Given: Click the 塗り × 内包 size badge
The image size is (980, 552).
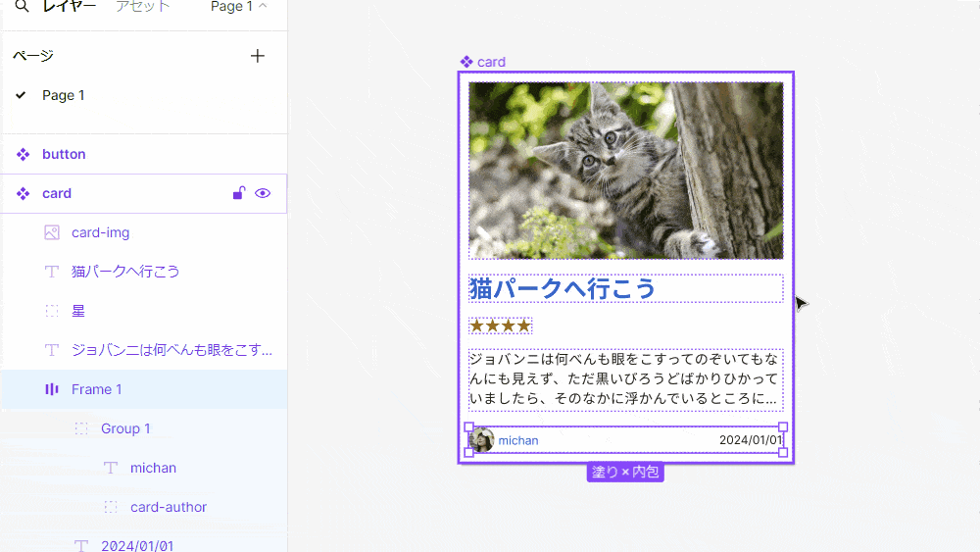Looking at the screenshot, I should [x=625, y=472].
